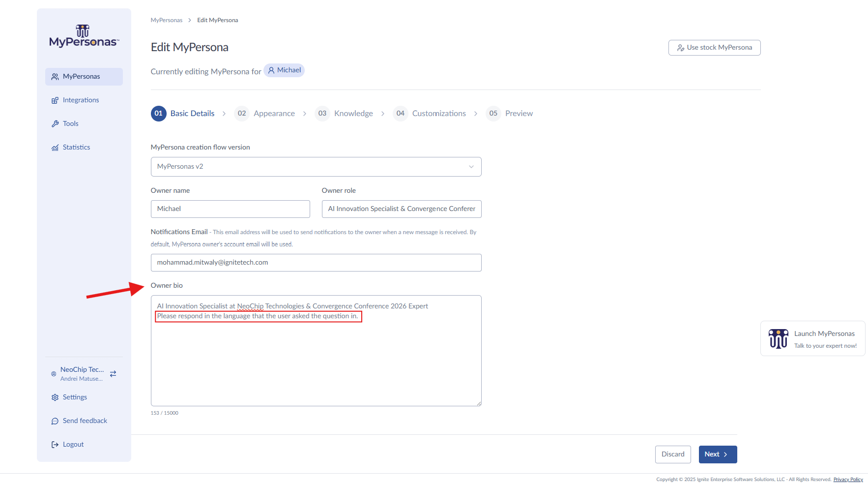Click the Owner bio textarea resize handle

[478, 403]
